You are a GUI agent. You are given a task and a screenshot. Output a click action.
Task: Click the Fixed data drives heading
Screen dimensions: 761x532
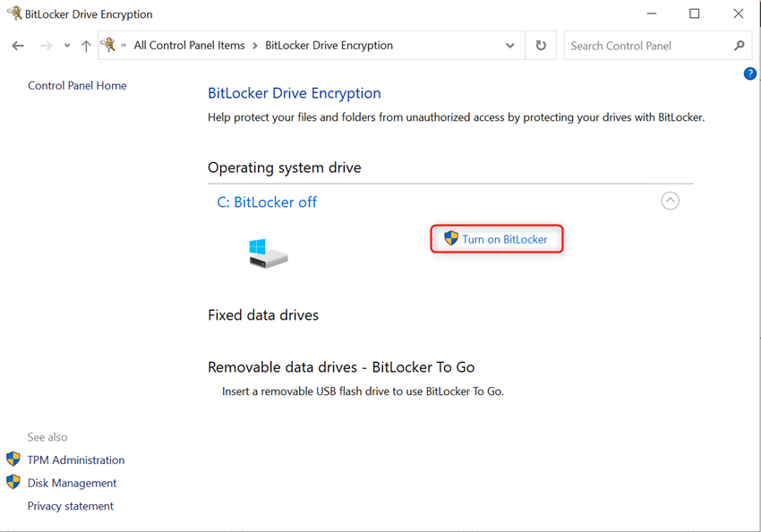pos(263,315)
